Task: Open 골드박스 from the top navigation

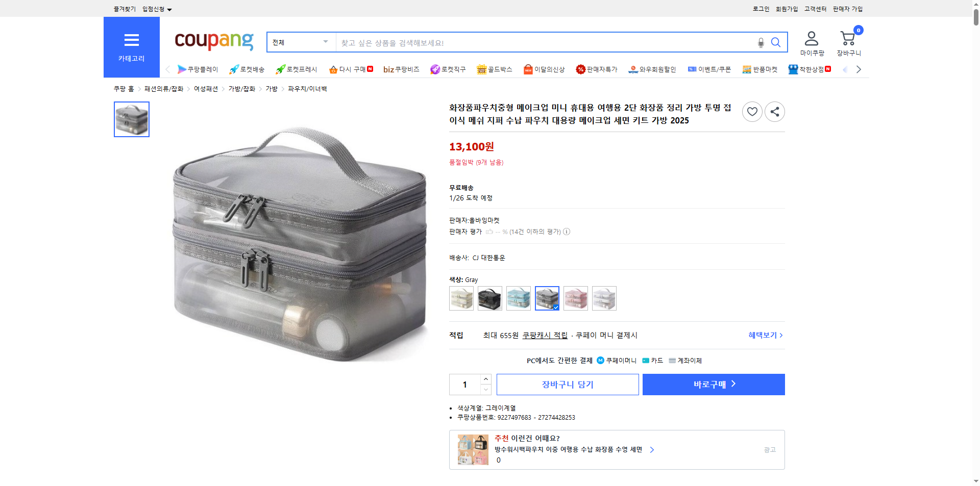Action: [x=495, y=69]
